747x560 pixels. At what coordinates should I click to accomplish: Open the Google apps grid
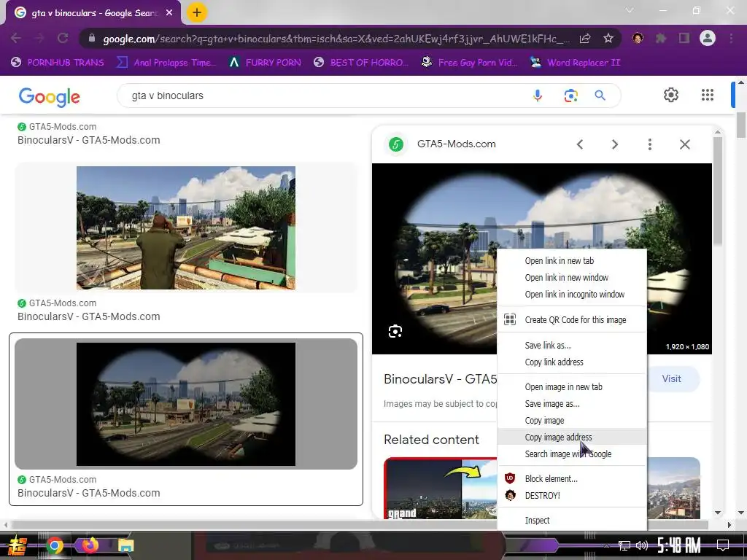pos(708,95)
